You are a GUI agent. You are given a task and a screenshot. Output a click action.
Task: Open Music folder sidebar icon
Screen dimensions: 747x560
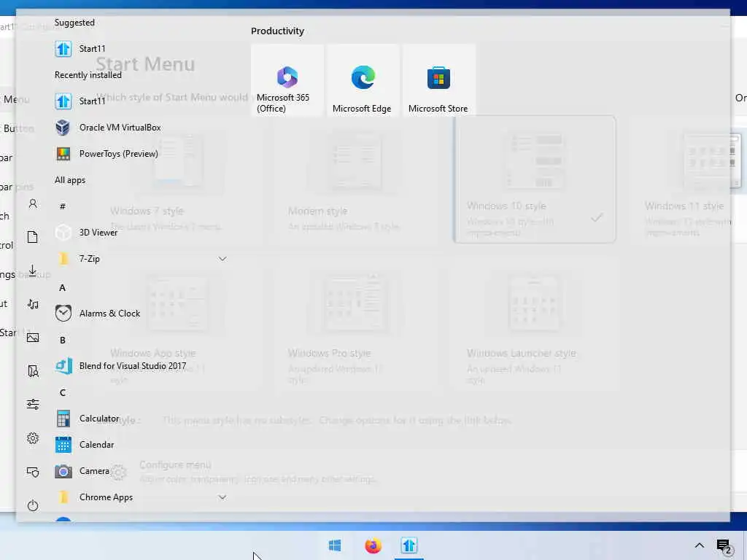33,304
